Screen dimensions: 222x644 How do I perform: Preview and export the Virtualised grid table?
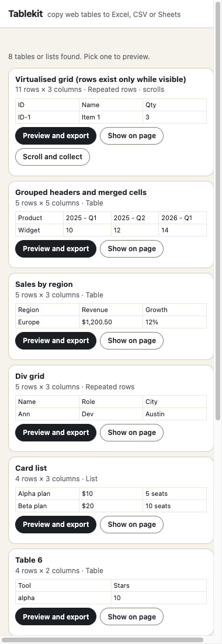tap(56, 136)
